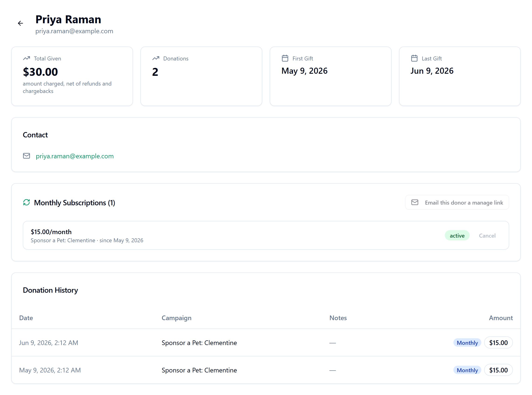Click campaign name in the May 9 row
This screenshot has height=395, width=532.
point(199,370)
